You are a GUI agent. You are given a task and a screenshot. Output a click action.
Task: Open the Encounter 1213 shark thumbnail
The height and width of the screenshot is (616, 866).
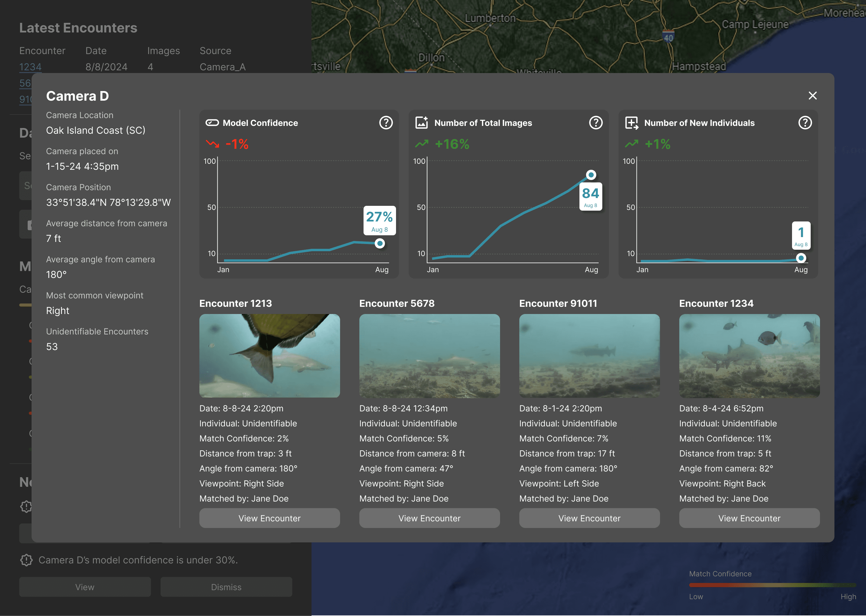click(x=269, y=355)
